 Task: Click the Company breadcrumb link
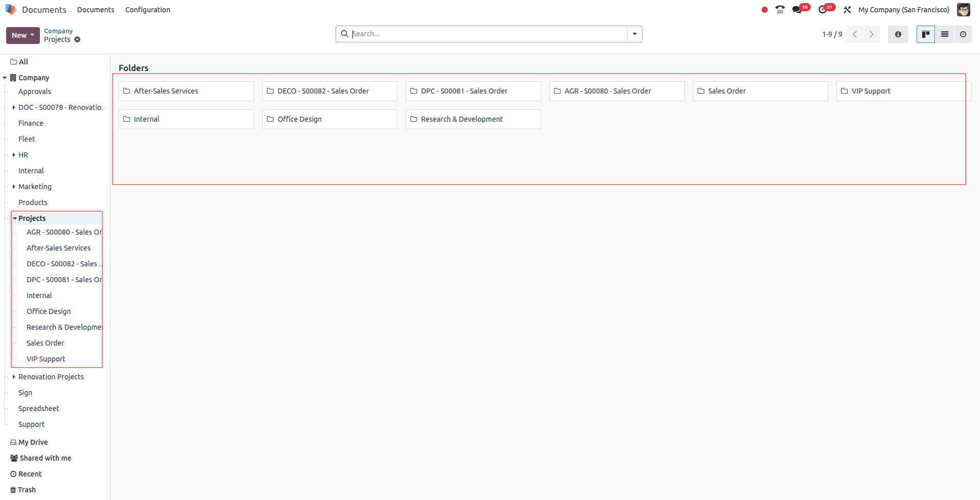[x=58, y=31]
